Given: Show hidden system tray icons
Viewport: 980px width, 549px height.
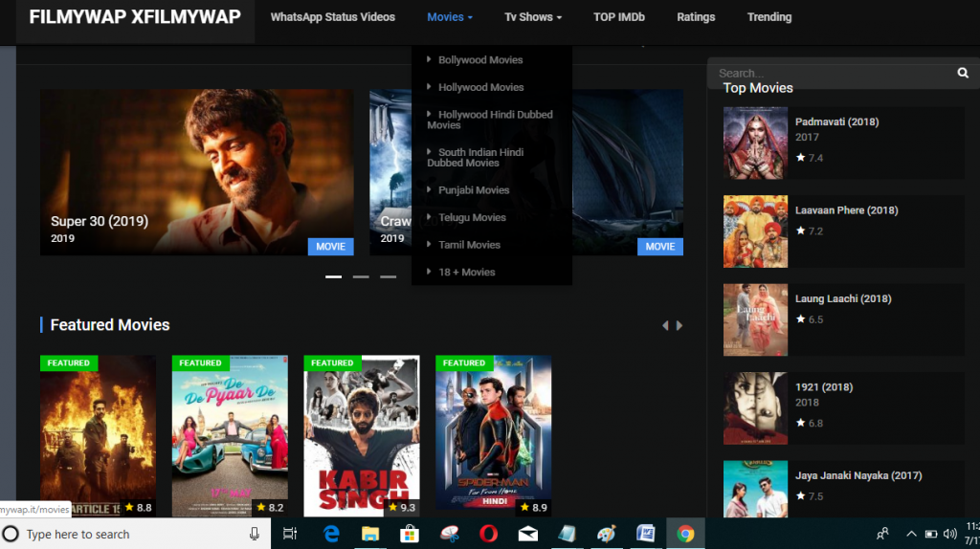Looking at the screenshot, I should (x=911, y=534).
